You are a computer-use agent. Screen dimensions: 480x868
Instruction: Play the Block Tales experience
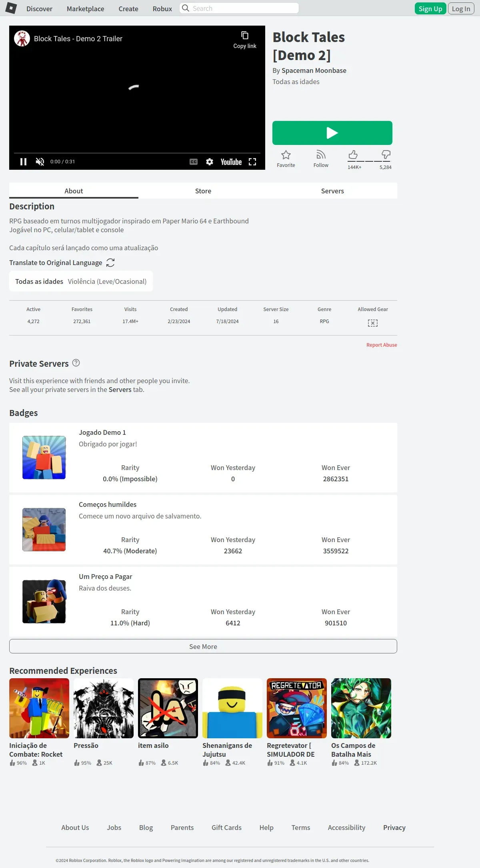(332, 133)
